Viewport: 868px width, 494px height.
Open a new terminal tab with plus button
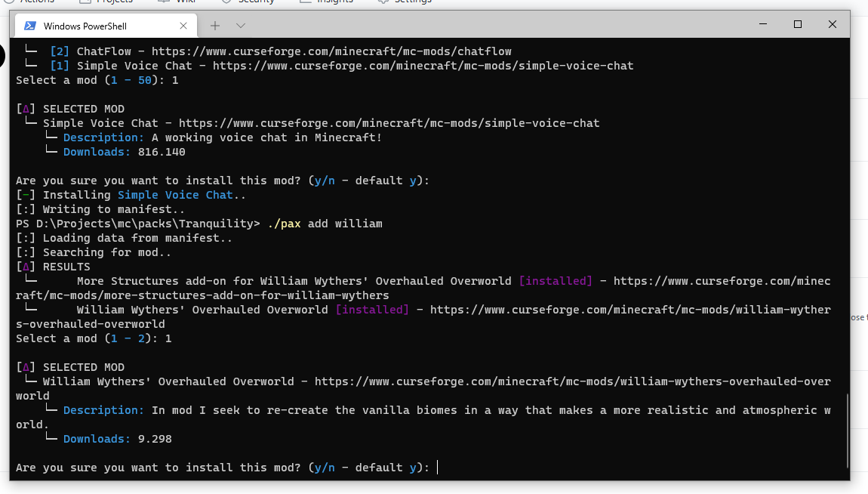pyautogui.click(x=215, y=26)
